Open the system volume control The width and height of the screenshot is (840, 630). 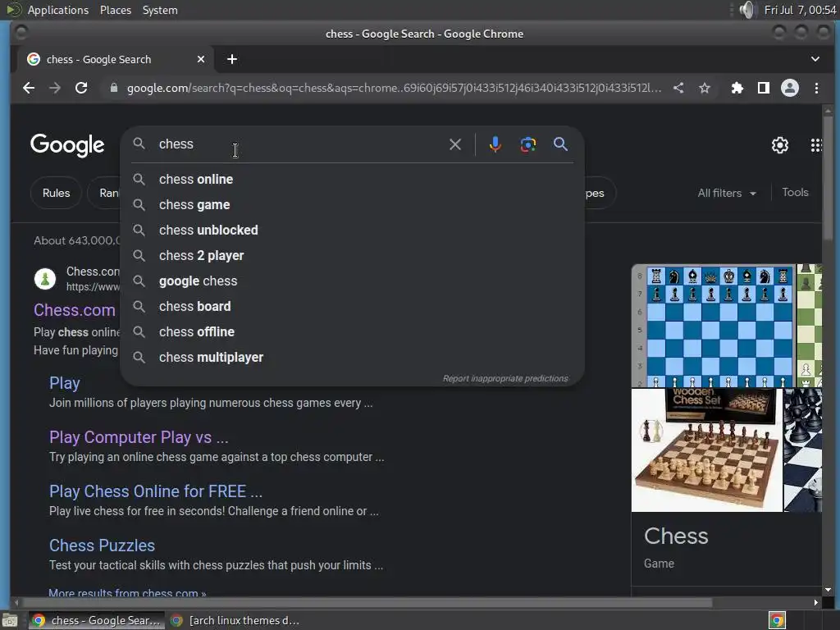(746, 10)
